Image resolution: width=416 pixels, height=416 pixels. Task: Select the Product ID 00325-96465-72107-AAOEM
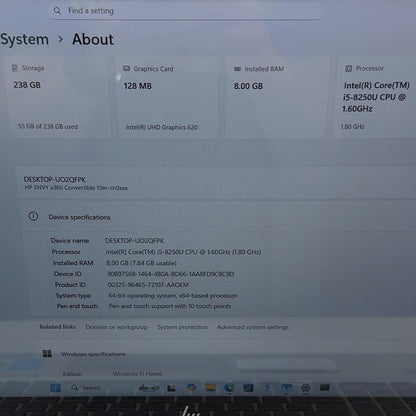[148, 285]
